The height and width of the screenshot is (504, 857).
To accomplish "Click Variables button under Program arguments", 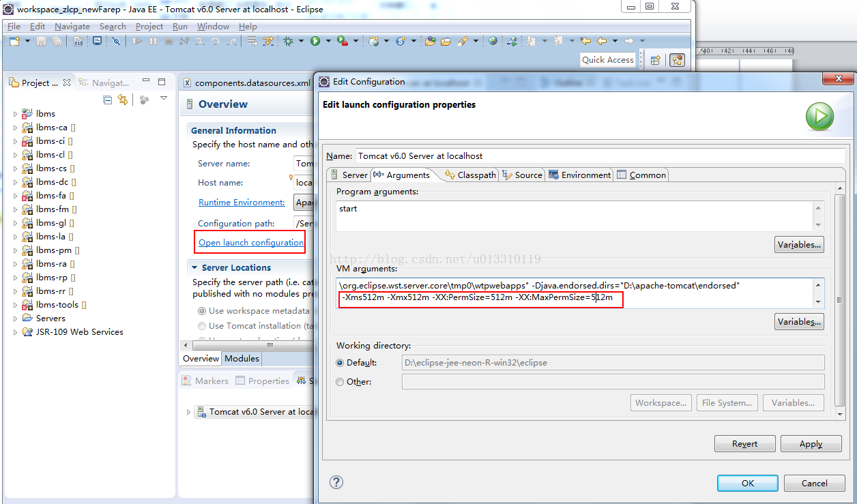I will (799, 244).
